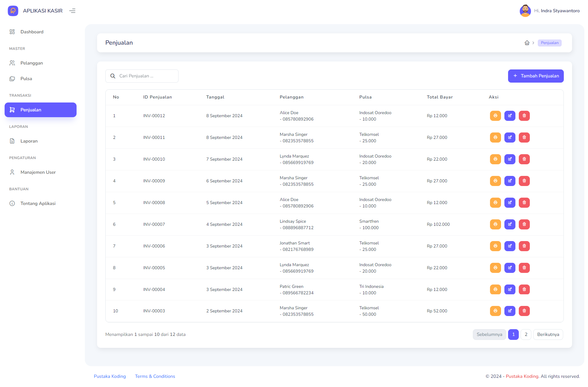Go to page 2 of results
The image size is (588, 387).
click(526, 334)
